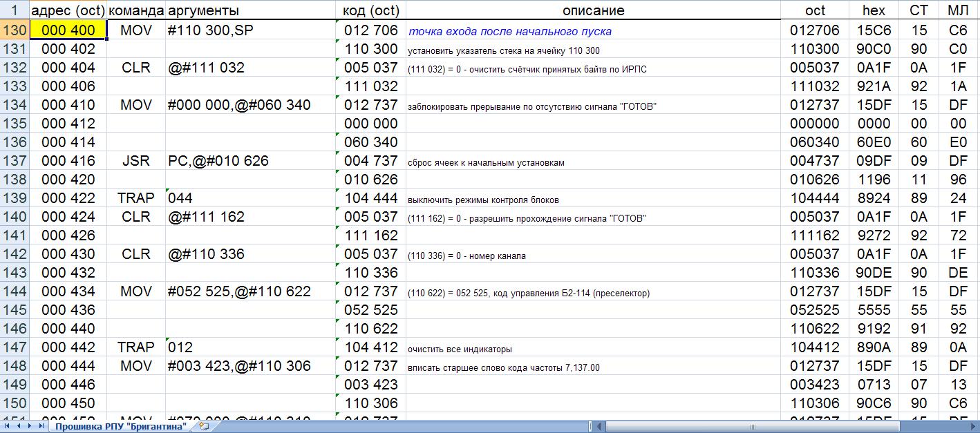
Task: Select the TRAP command in row 147
Action: pos(136,347)
